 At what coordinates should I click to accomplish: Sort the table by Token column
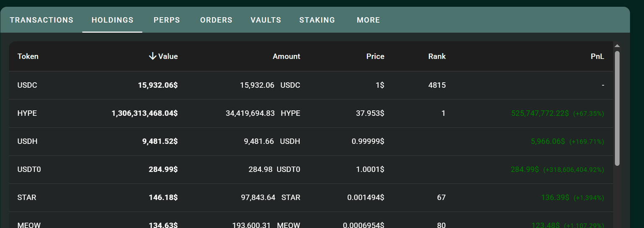click(x=28, y=56)
